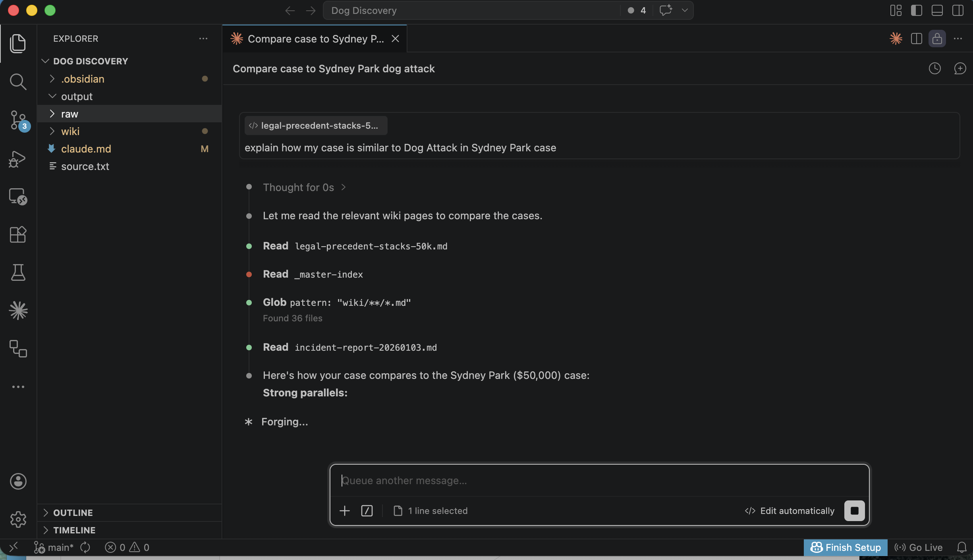Toggle the bottom panel
This screenshot has width=973, height=560.
937,10
